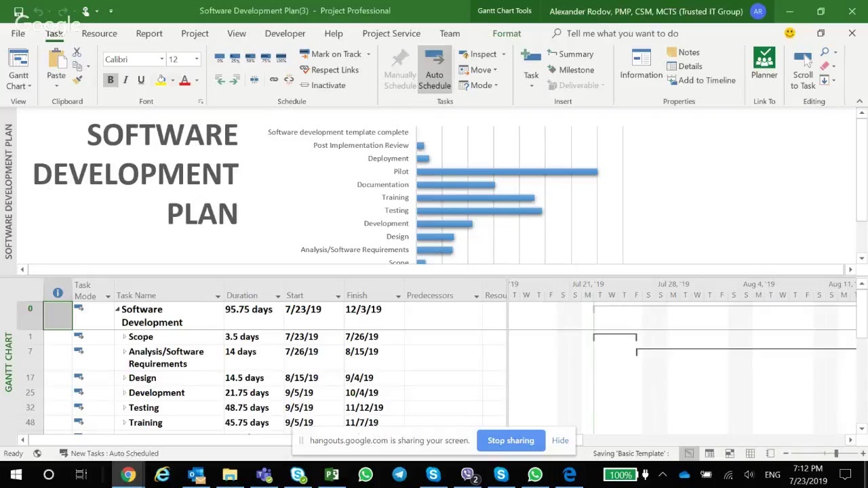Screen dimensions: 868x488
Task: Click Stop sharing button
Action: pyautogui.click(x=511, y=441)
